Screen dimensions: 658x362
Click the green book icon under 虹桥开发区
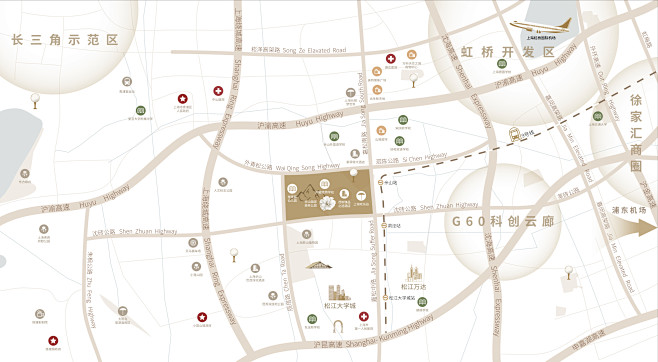502,64
